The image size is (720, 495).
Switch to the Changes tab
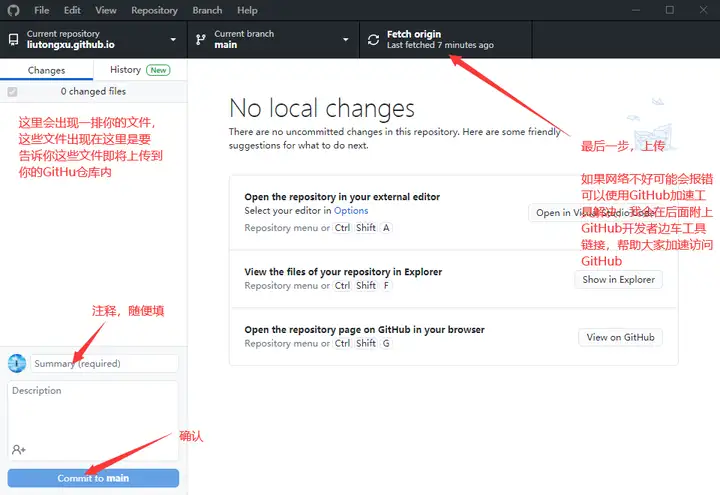pyautogui.click(x=46, y=70)
